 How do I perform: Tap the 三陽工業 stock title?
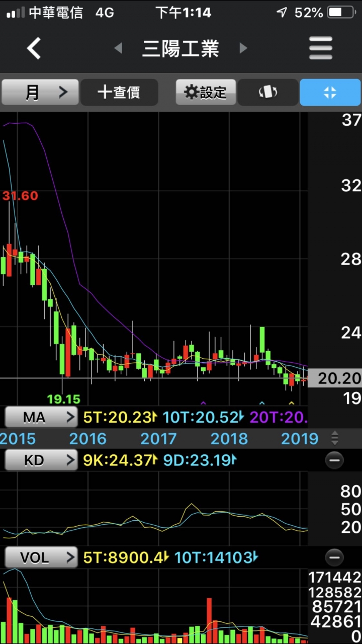pos(180,49)
